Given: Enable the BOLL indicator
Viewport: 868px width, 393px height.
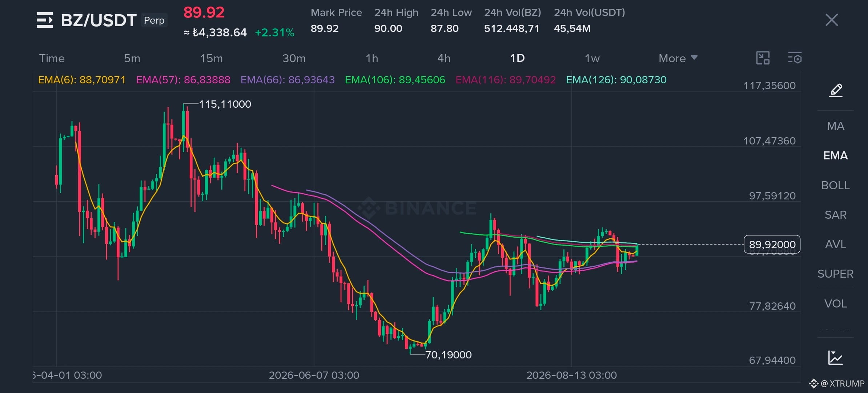Looking at the screenshot, I should (836, 185).
